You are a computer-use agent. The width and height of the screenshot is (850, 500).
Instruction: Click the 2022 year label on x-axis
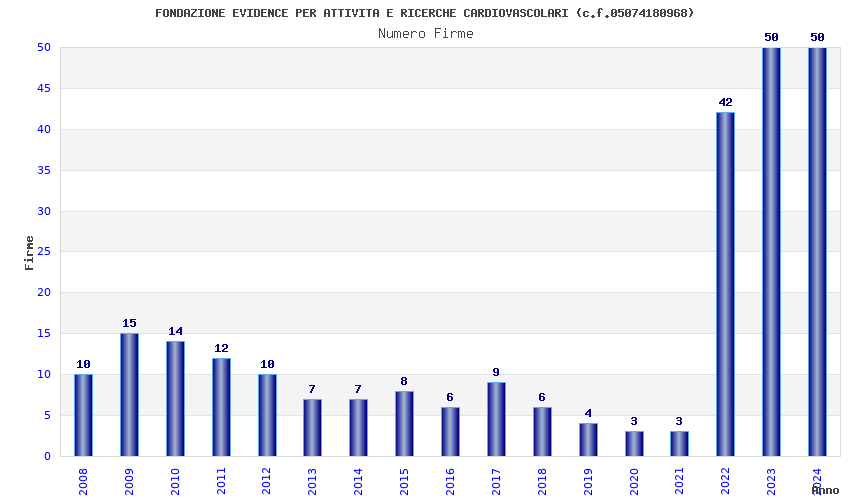725,482
